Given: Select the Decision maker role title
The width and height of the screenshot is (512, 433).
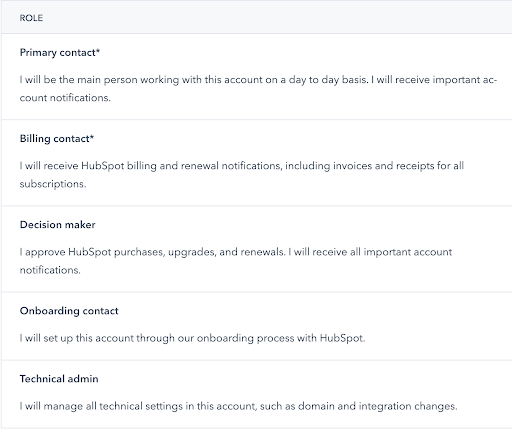Looking at the screenshot, I should point(58,225).
